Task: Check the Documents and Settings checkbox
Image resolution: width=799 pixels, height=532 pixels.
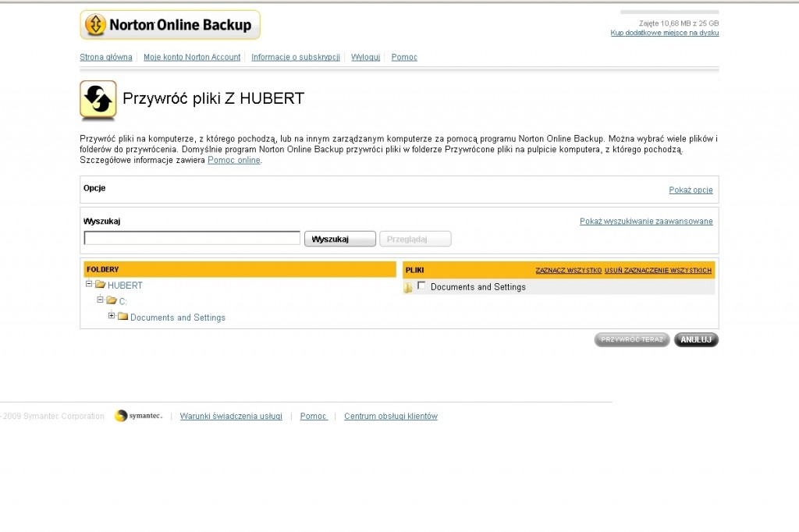Action: pos(422,286)
